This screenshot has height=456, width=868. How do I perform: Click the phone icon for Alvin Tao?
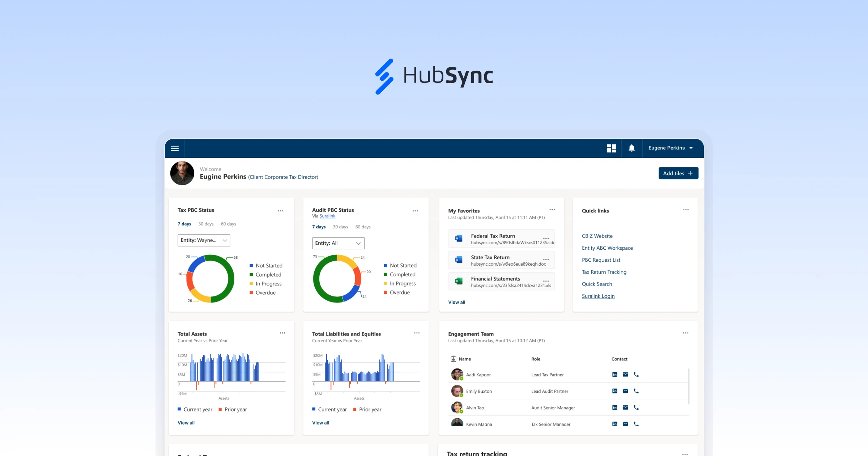pos(636,407)
